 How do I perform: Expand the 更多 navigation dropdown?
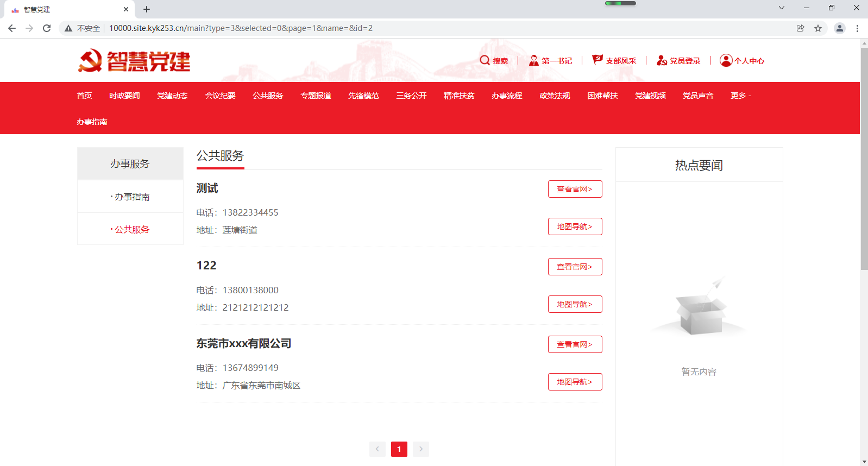click(740, 96)
